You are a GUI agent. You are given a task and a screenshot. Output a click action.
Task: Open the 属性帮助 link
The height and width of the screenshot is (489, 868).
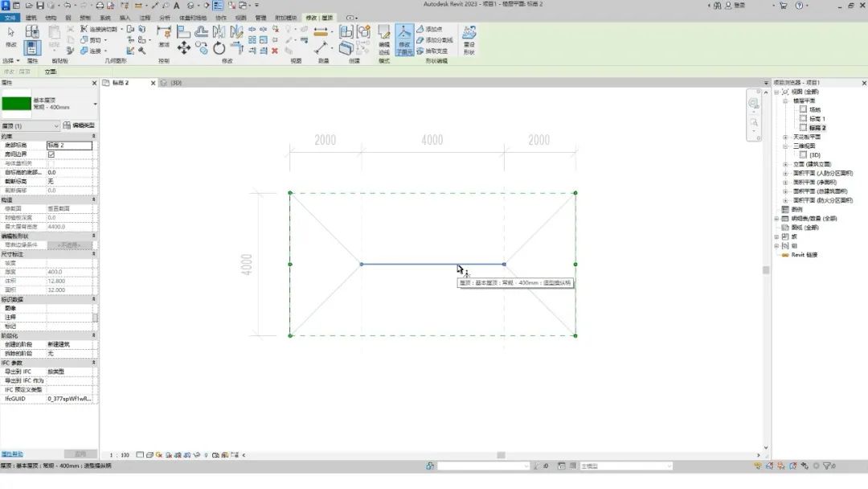click(12, 454)
